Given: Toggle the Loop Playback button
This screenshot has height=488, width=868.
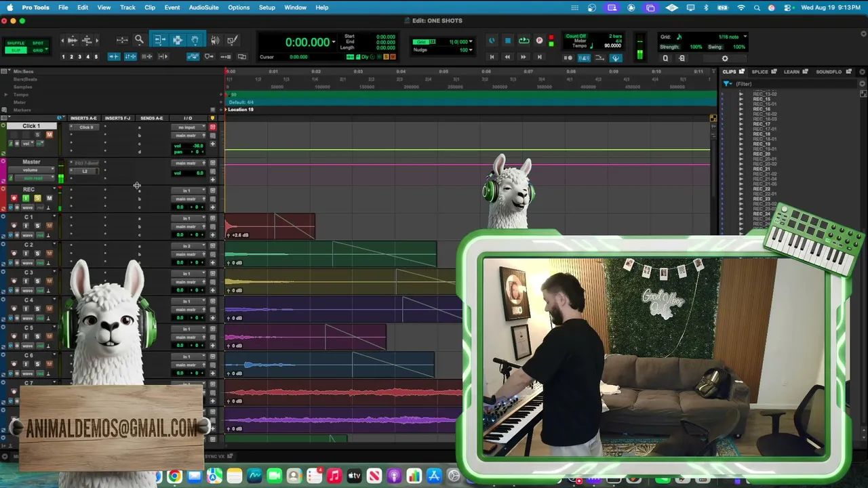Looking at the screenshot, I should [524, 41].
